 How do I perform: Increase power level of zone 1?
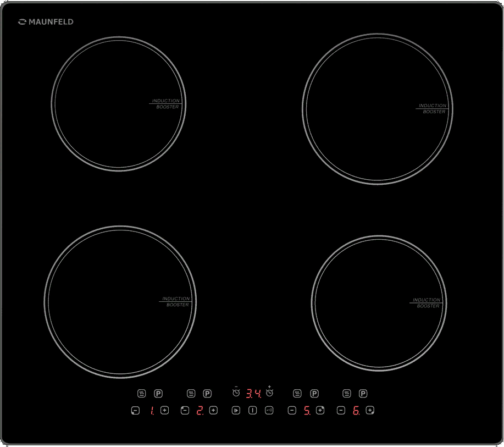164,411
